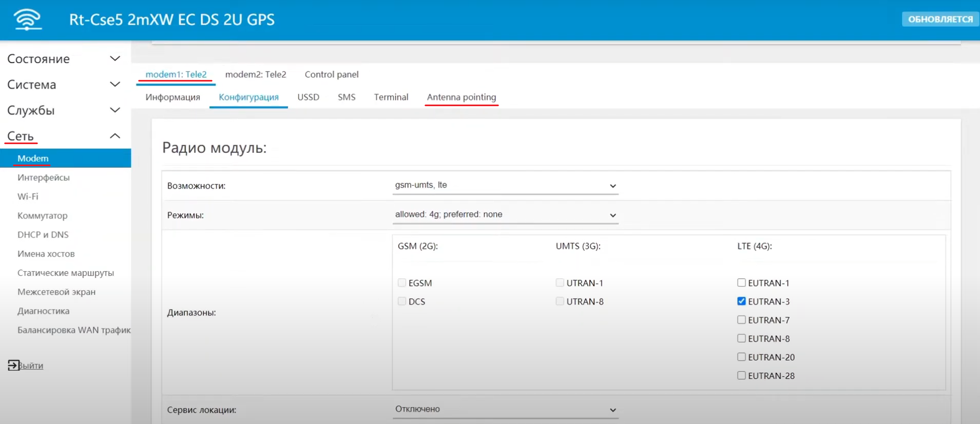Open Интерфейсы in the sidebar
This screenshot has height=424, width=980.
pos(43,178)
